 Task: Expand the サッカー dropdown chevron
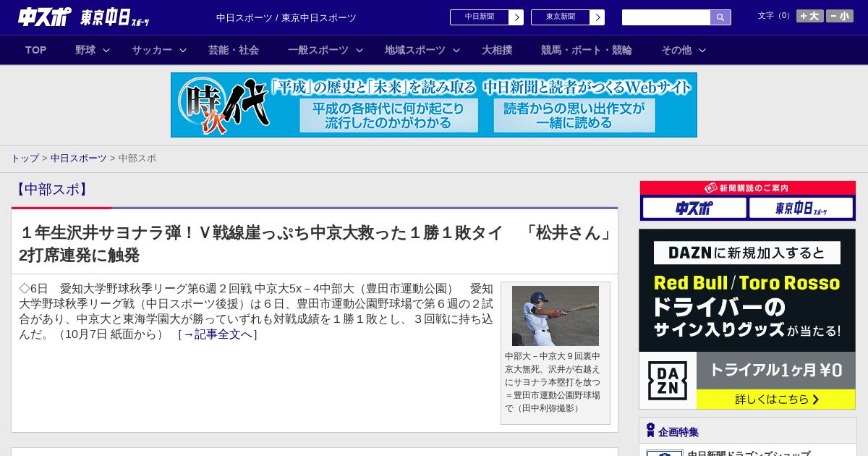point(183,50)
